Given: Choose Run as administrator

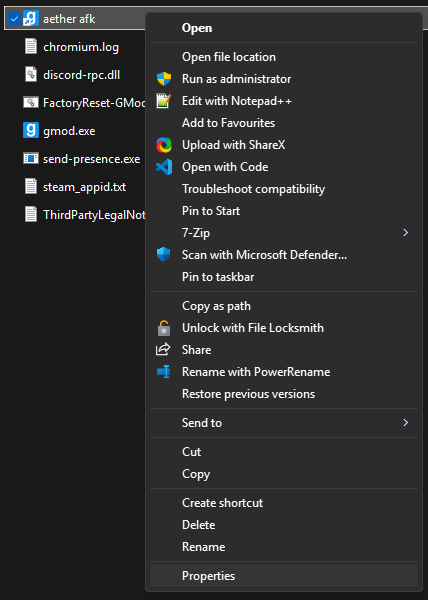Looking at the screenshot, I should 284,79.
